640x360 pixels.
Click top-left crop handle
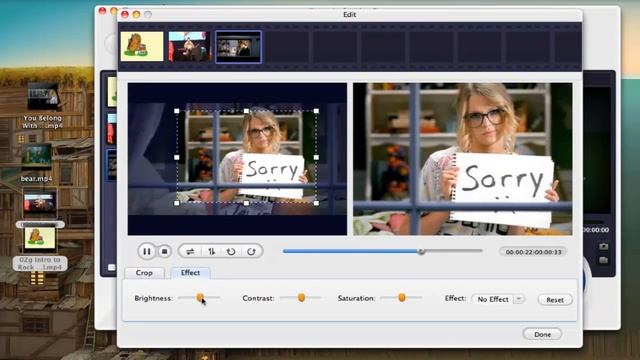coord(177,111)
